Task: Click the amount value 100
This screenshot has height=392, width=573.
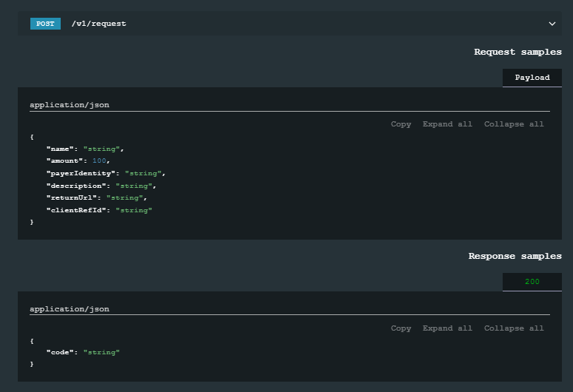Action: (99, 160)
